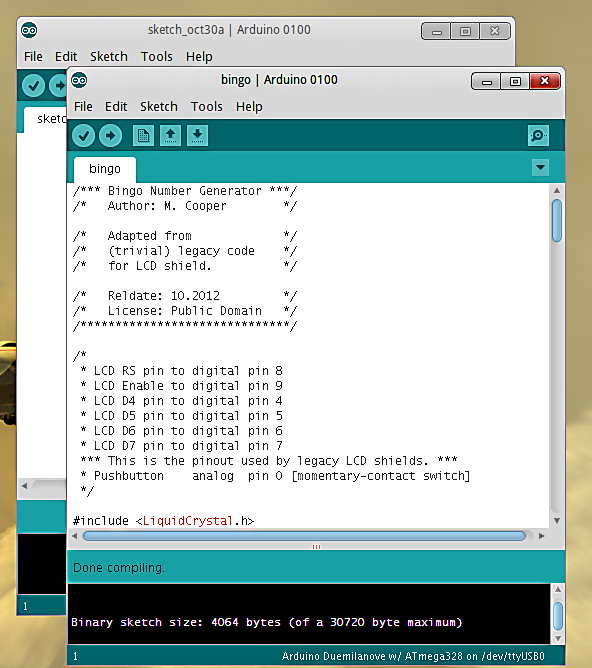
Task: Click the editor vertical scrollbar up arrow
Action: pos(557,190)
